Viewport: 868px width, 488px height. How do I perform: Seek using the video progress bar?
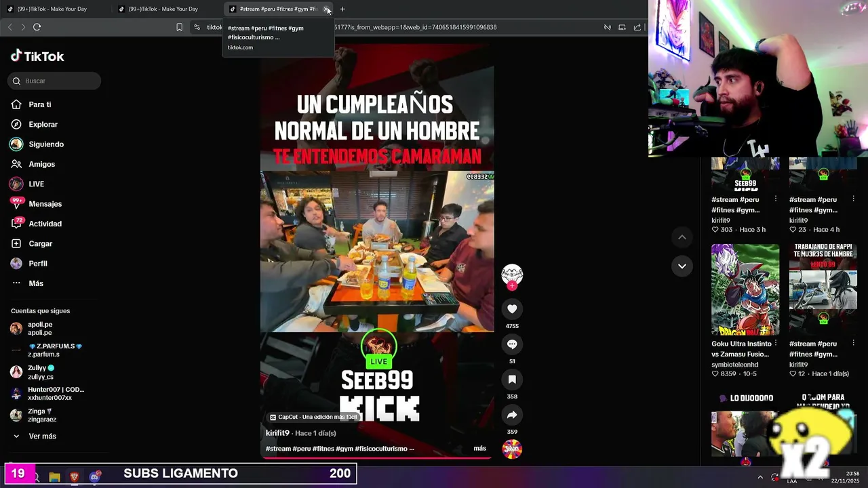click(377, 457)
